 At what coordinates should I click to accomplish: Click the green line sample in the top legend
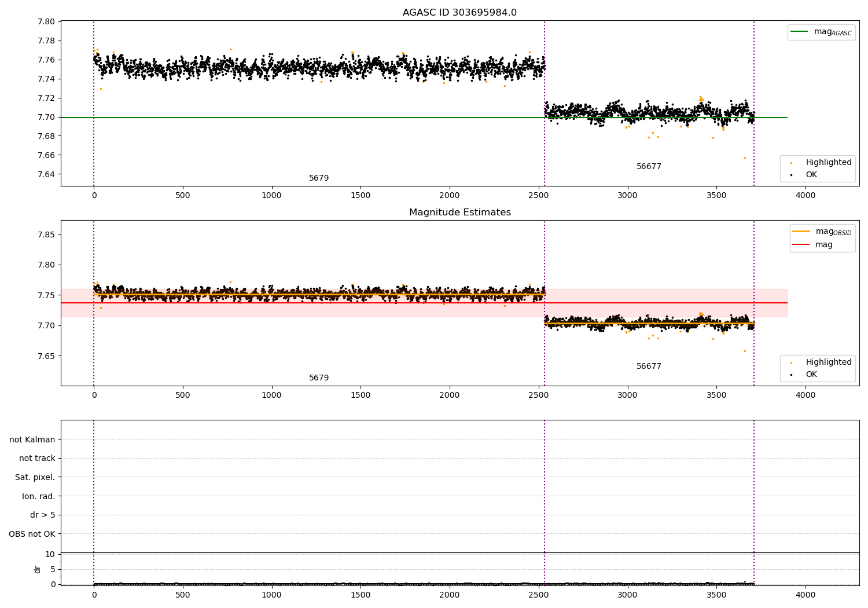(800, 32)
